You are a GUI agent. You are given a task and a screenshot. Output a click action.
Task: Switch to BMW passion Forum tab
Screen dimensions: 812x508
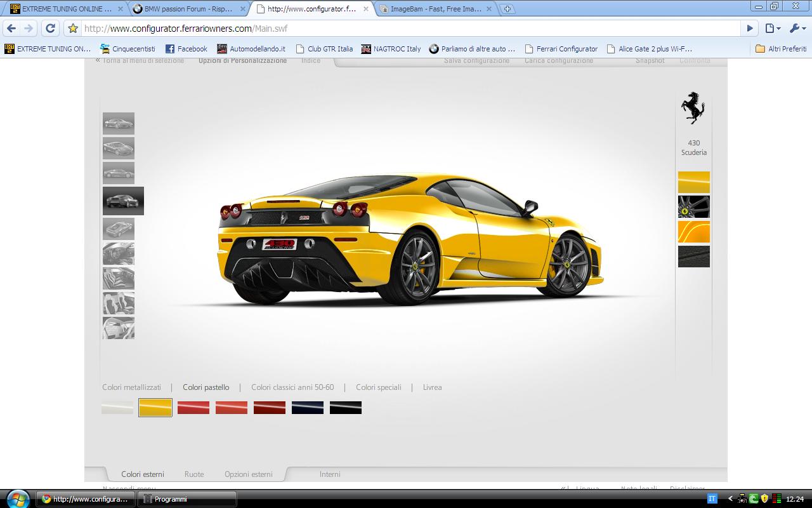pyautogui.click(x=188, y=9)
